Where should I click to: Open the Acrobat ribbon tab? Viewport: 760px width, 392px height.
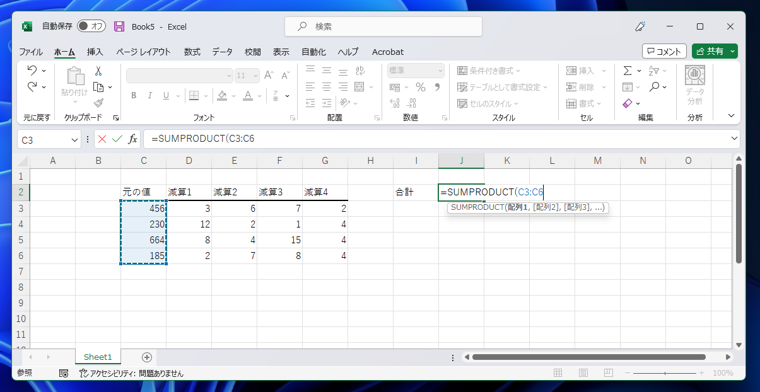(x=388, y=52)
